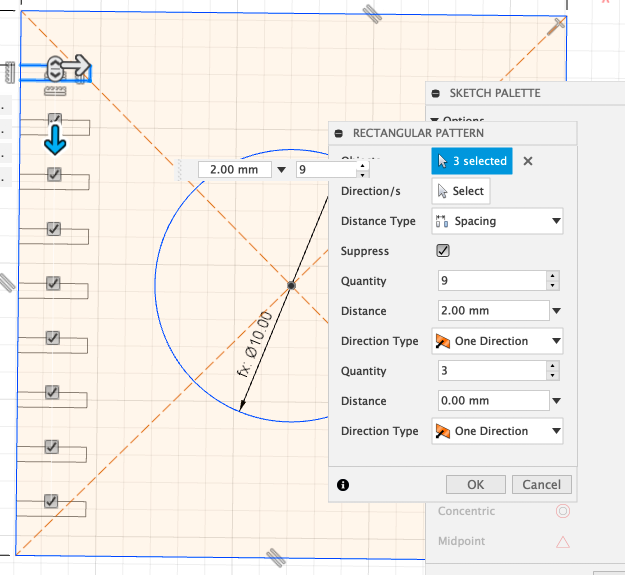
Task: Uncheck the Suppress checkbox
Action: (x=443, y=251)
